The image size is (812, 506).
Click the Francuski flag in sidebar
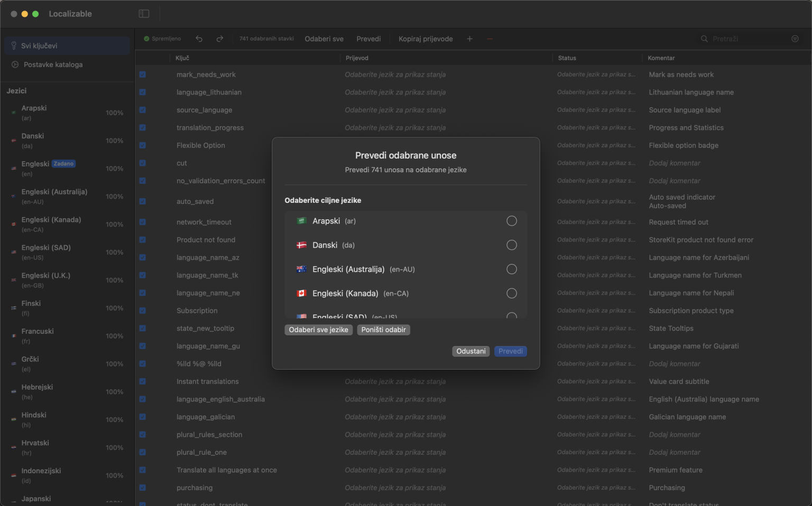(14, 336)
